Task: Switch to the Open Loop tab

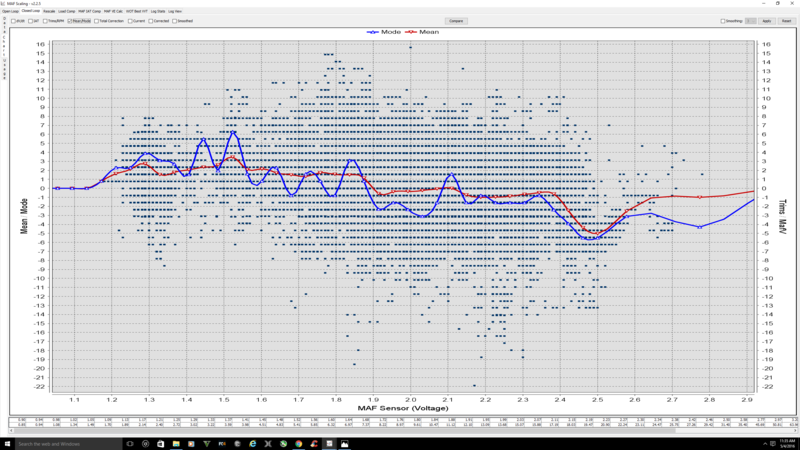Action: pos(10,11)
